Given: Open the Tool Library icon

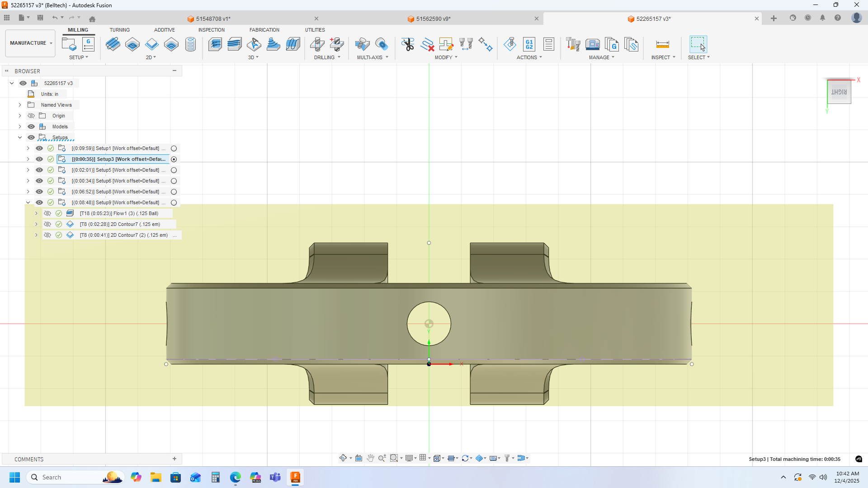Looking at the screenshot, I should [573, 44].
